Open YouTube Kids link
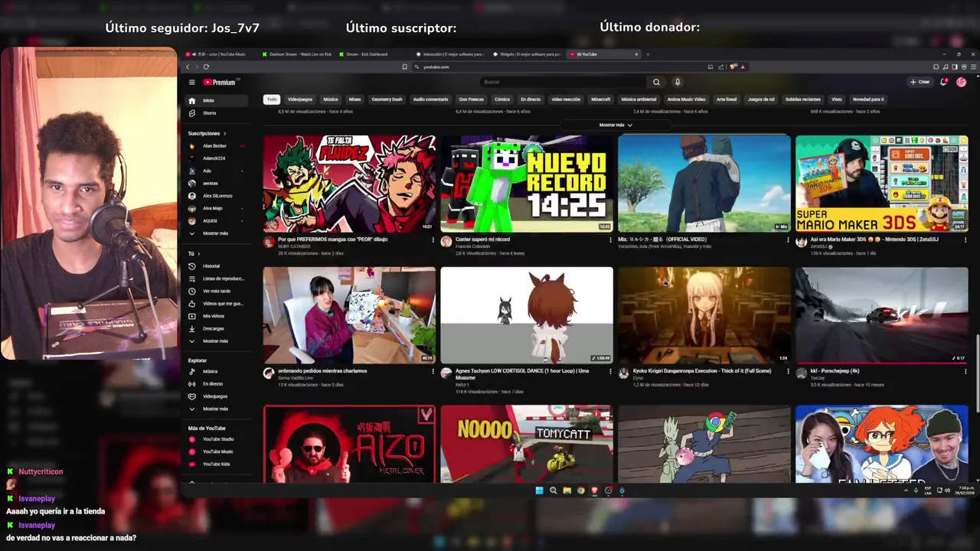 216,464
